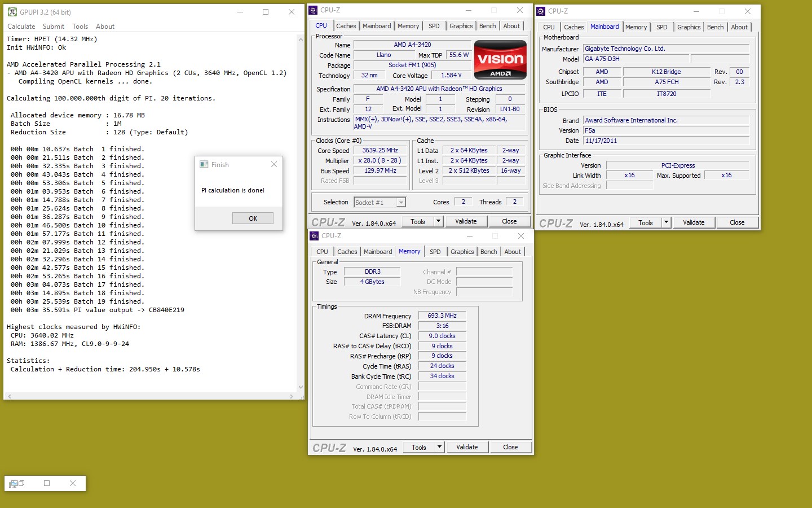Image resolution: width=812 pixels, height=508 pixels.
Task: Click the BIOS version field F5a
Action: click(x=666, y=130)
